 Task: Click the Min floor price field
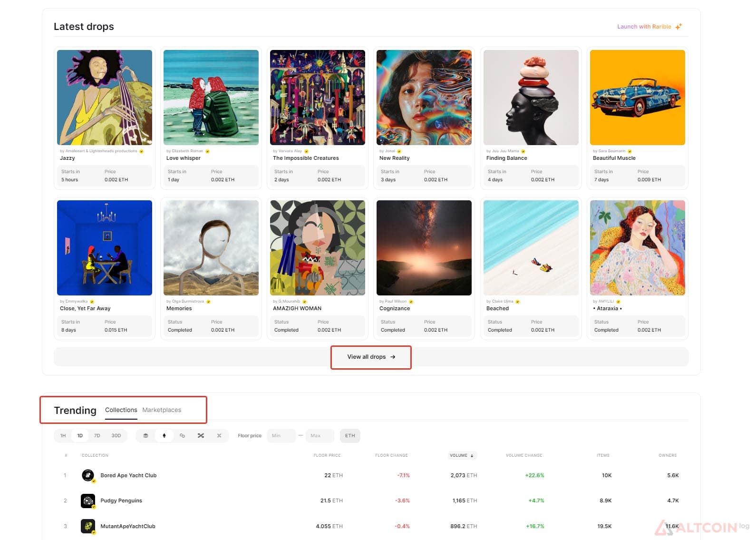coord(281,436)
